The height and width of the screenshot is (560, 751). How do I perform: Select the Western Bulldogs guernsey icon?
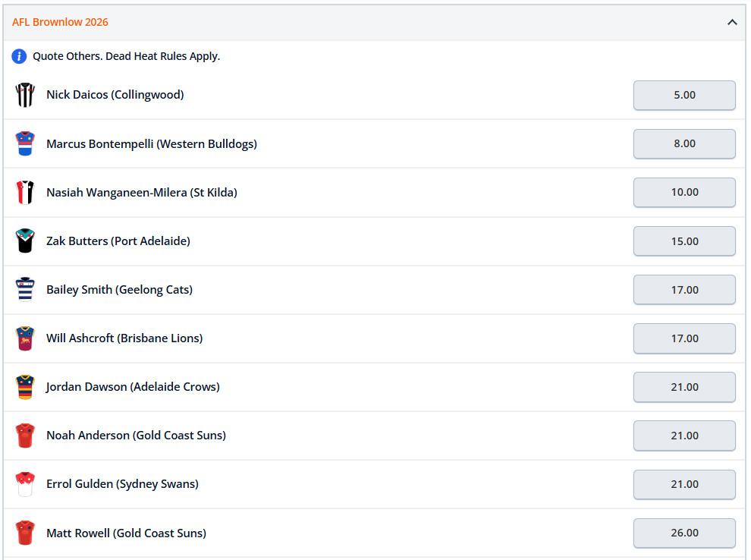click(x=25, y=143)
